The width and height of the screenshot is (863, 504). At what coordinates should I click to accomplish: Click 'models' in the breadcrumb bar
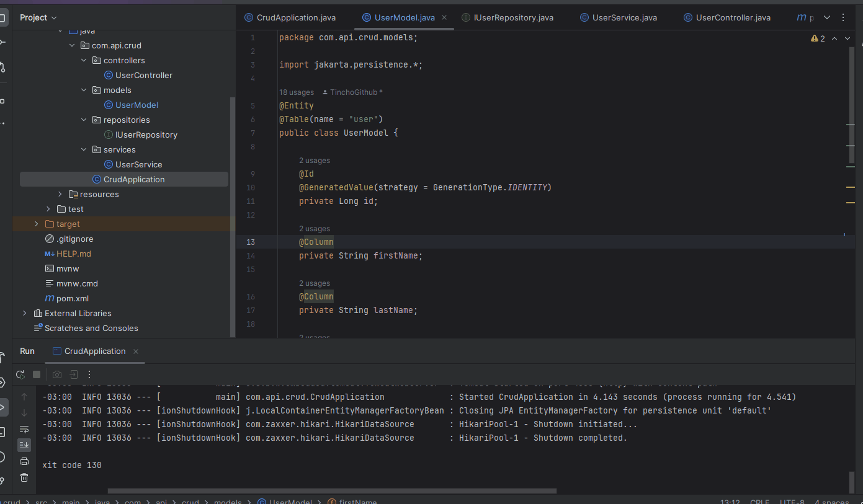[228, 502]
